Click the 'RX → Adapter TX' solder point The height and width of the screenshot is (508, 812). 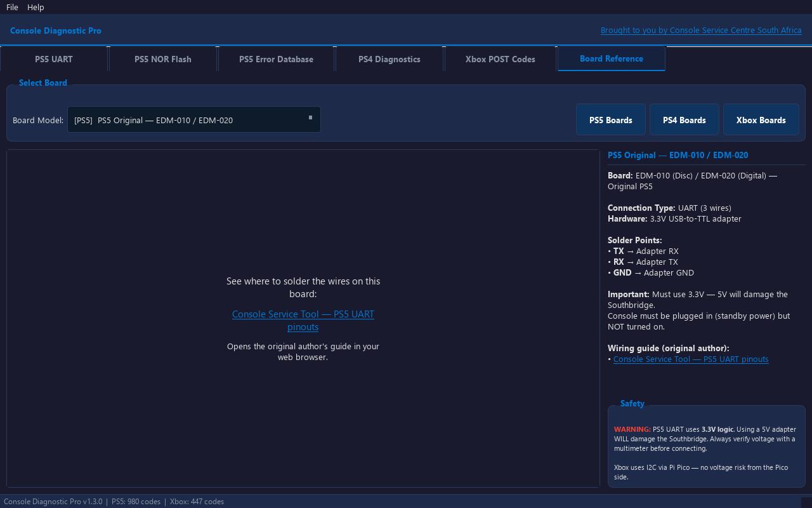(643, 262)
